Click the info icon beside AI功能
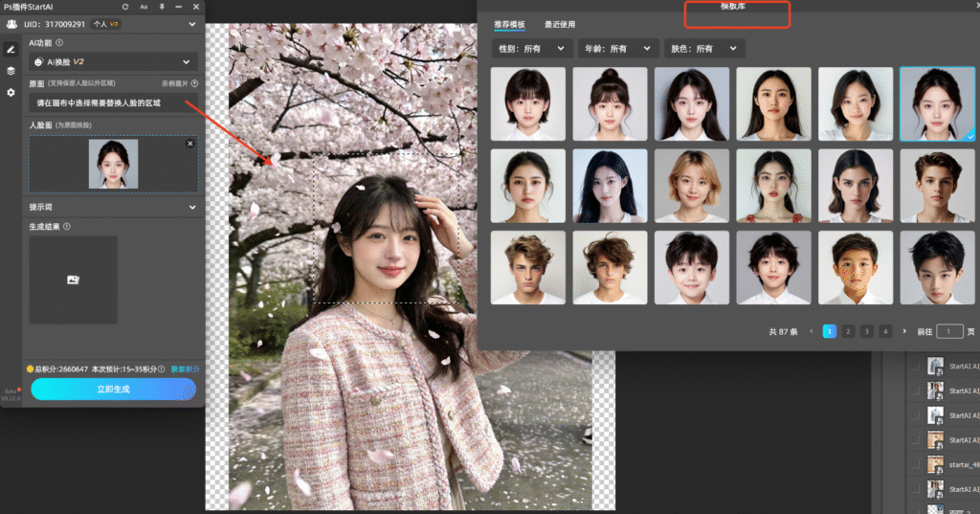Screen dimensions: 980x514 59,43
